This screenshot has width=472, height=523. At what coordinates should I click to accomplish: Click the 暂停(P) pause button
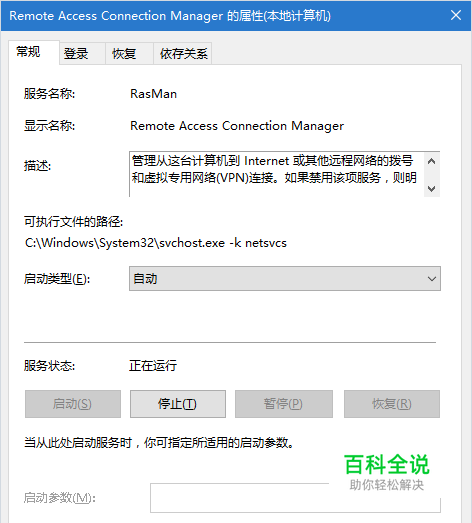click(x=284, y=404)
